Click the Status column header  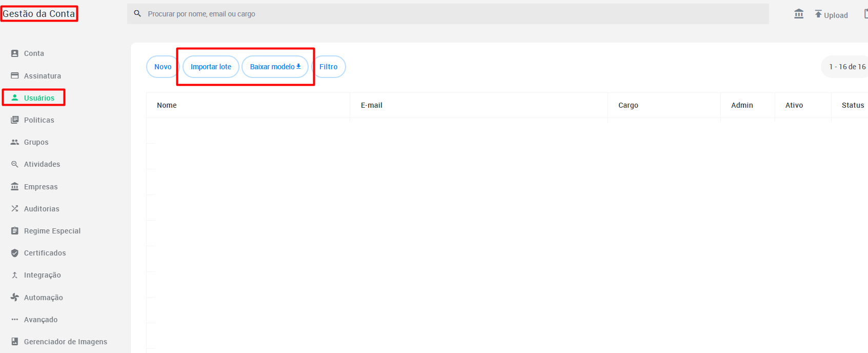click(x=853, y=105)
